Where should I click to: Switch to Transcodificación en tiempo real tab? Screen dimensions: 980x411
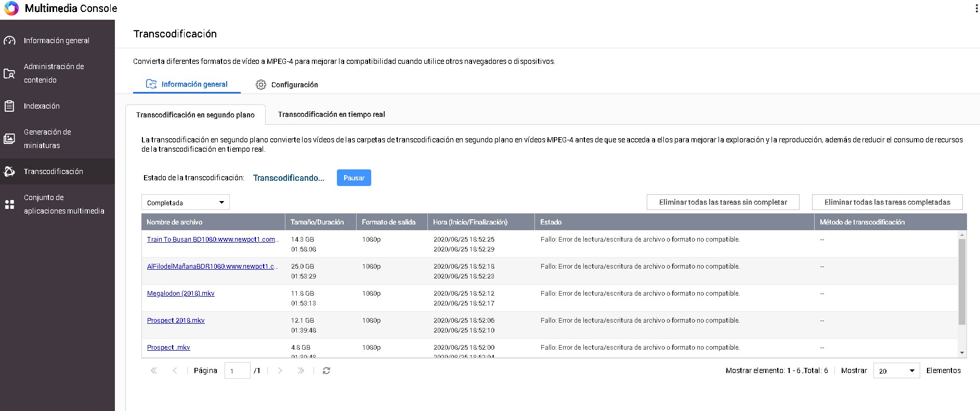tap(331, 114)
